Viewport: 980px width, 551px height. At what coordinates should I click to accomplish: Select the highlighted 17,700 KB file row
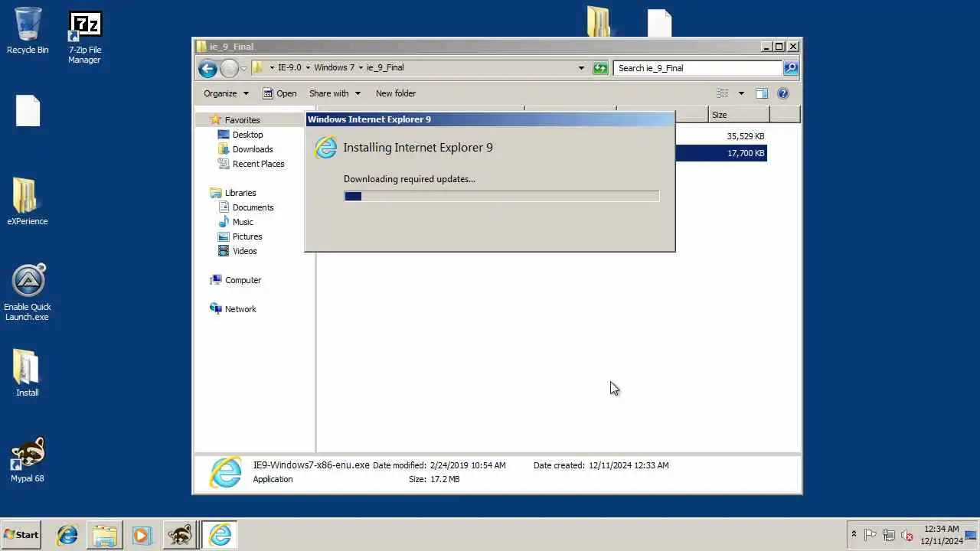720,153
